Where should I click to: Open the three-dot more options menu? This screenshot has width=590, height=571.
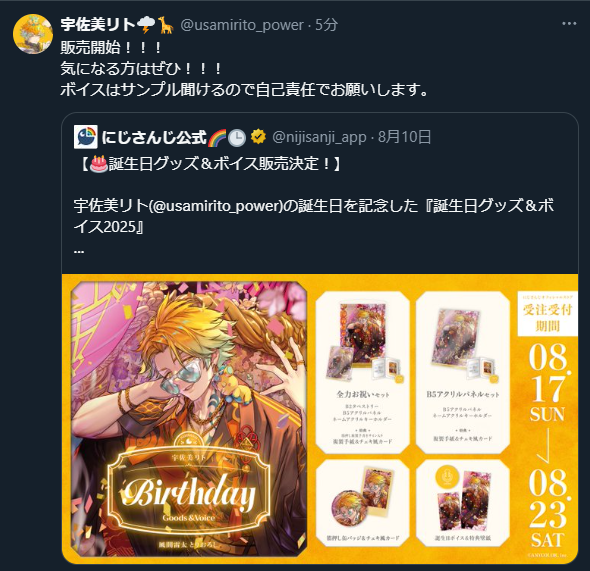point(569,24)
